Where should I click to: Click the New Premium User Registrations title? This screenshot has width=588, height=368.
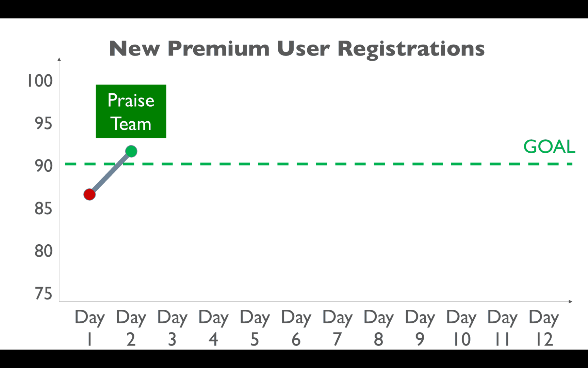(297, 49)
